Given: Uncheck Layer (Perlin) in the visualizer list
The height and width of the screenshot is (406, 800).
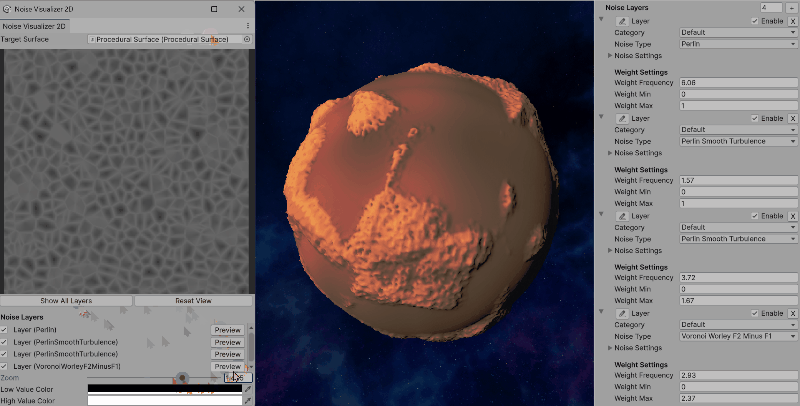Looking at the screenshot, I should pos(5,329).
